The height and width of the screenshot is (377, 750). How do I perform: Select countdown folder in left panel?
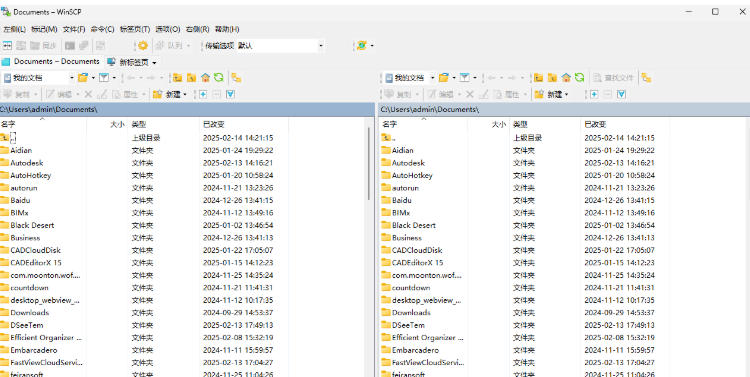click(29, 288)
